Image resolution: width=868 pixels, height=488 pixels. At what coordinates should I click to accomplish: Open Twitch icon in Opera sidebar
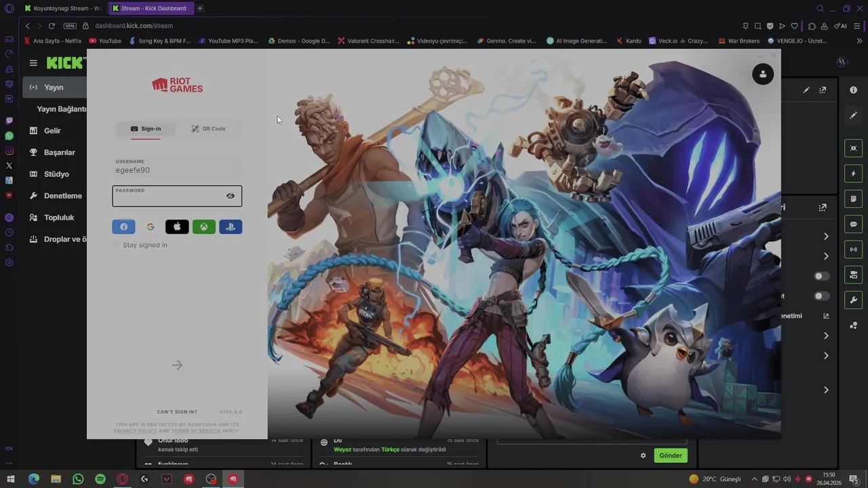pos(9,121)
